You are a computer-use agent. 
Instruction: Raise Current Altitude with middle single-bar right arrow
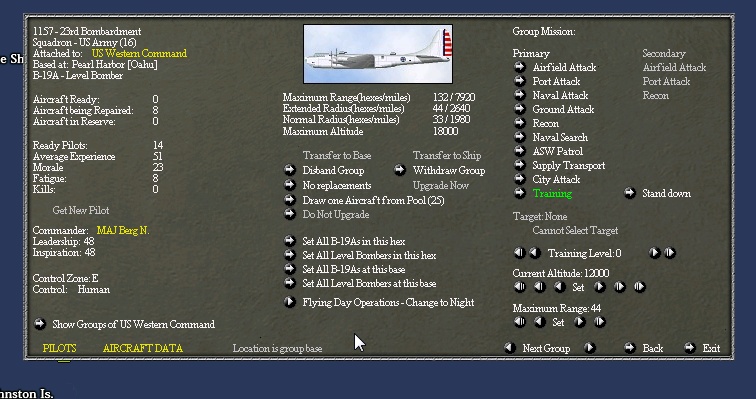(x=620, y=287)
